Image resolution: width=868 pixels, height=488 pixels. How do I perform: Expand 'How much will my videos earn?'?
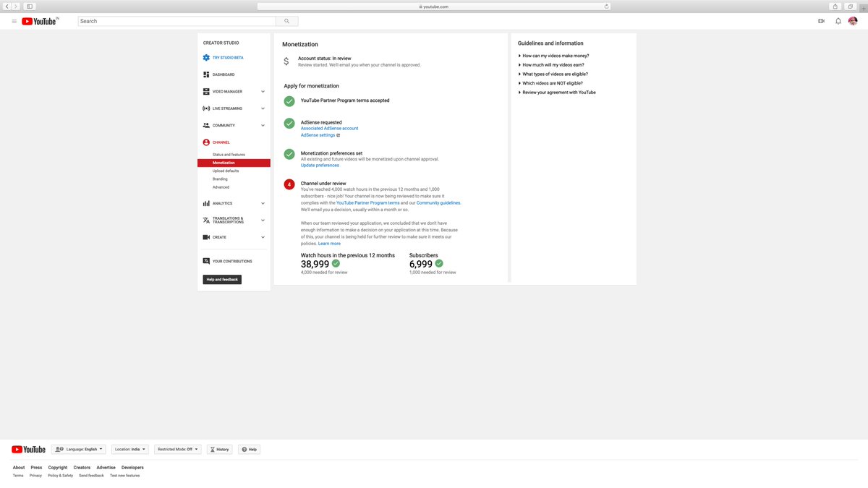click(x=551, y=65)
